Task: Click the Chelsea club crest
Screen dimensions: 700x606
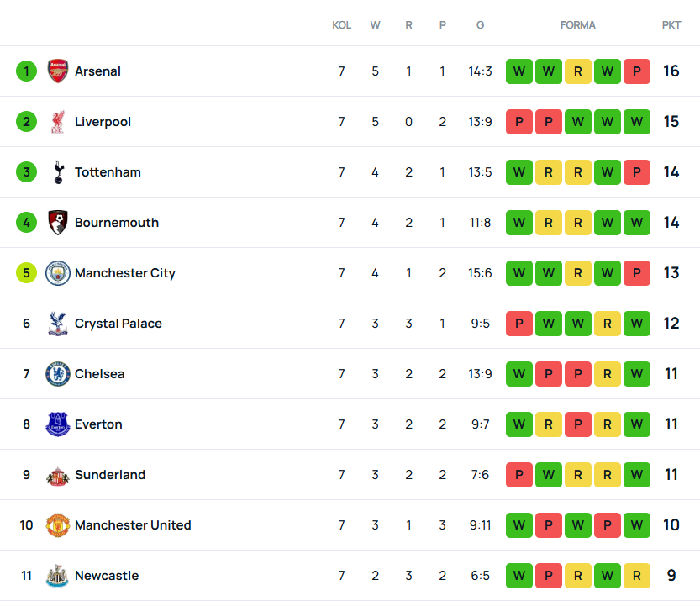Action: coord(57,374)
